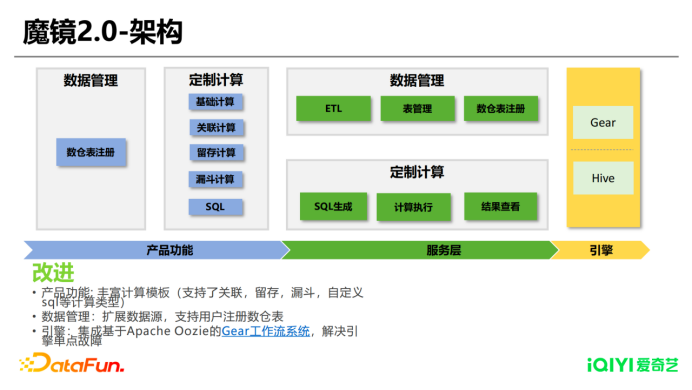Click the green 数仓表注册 box
This screenshot has width=692, height=390.
[x=501, y=109]
